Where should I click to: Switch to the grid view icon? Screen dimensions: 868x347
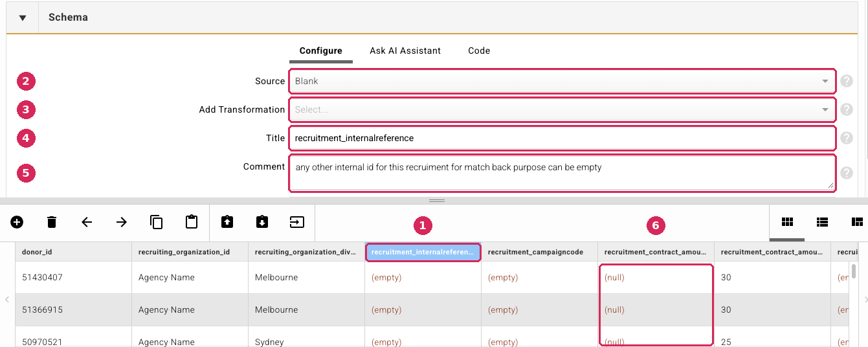tap(787, 222)
